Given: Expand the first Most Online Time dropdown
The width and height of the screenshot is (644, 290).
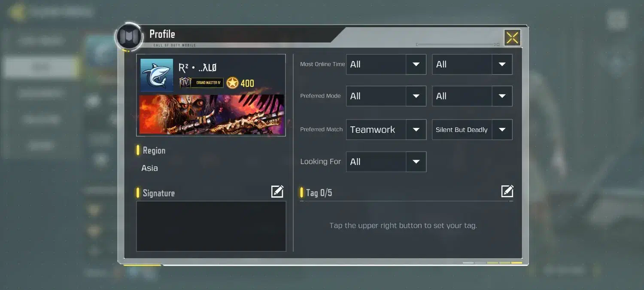Looking at the screenshot, I should pos(386,64).
